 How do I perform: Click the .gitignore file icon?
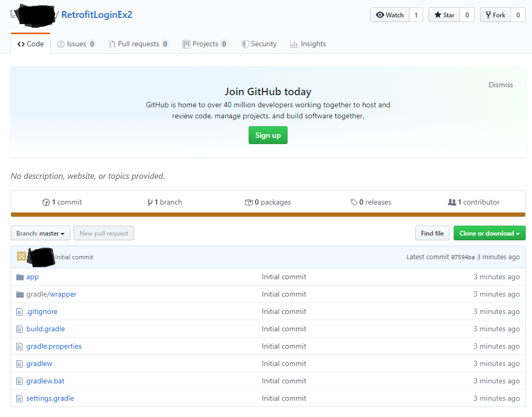click(19, 311)
